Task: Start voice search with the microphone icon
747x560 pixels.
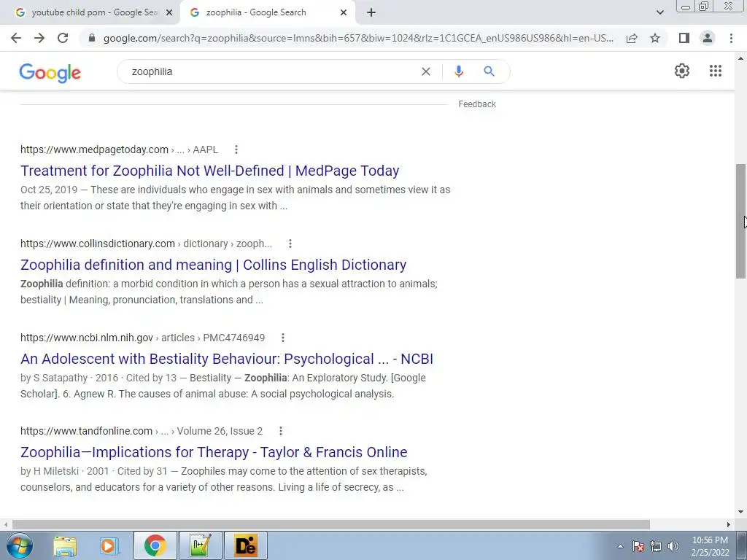Action: pos(459,71)
